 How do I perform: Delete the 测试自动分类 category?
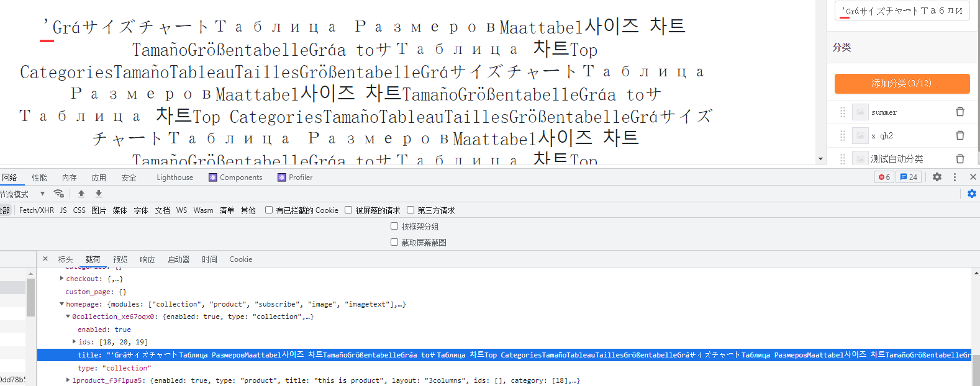(960, 159)
